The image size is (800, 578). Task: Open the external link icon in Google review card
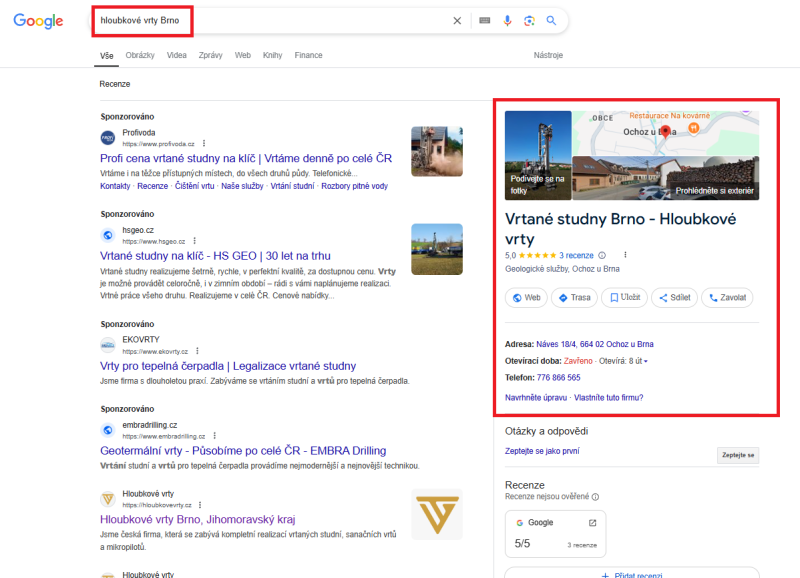pos(592,522)
